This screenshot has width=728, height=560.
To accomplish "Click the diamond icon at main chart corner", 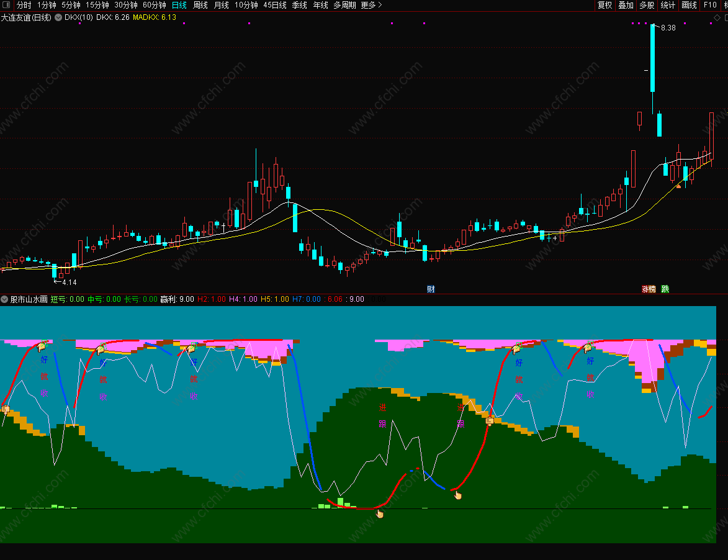I will [717, 17].
